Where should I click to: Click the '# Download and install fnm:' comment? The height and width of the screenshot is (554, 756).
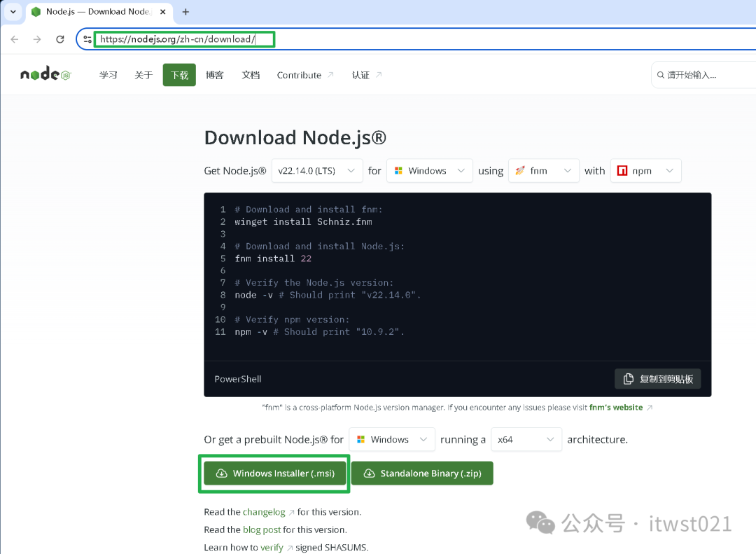click(x=308, y=209)
